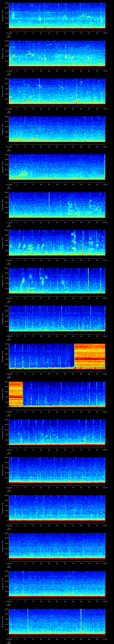Select the '13:24:00' time axis label
The image size is (114, 644).
click(x=9, y=412)
